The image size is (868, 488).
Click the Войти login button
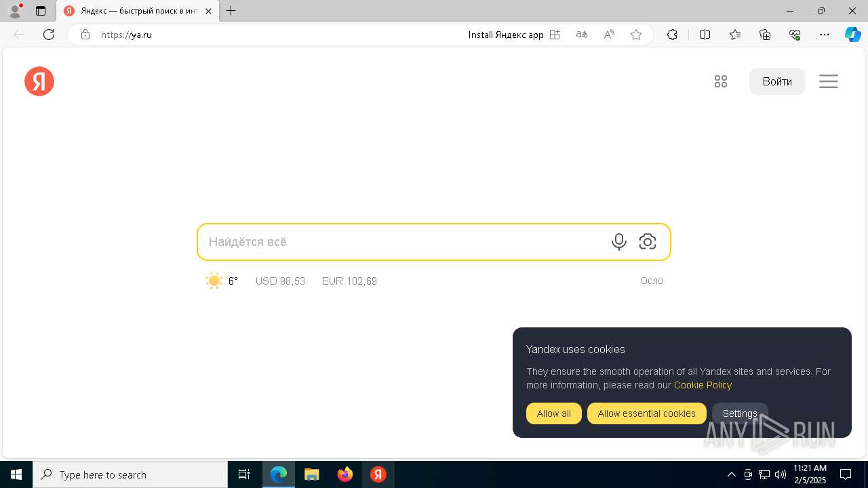[x=777, y=81]
